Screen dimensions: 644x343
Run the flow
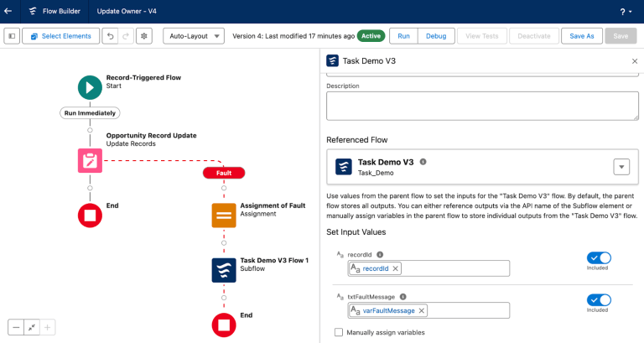click(403, 36)
